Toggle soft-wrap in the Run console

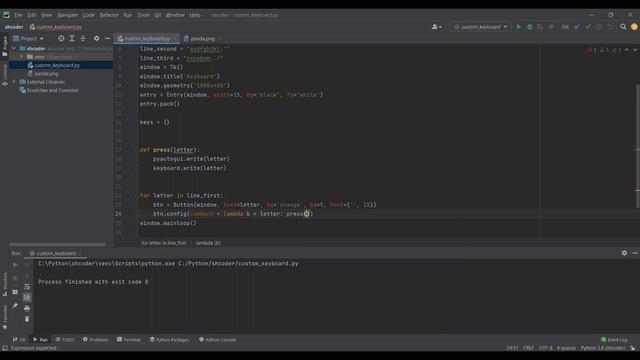point(27,287)
